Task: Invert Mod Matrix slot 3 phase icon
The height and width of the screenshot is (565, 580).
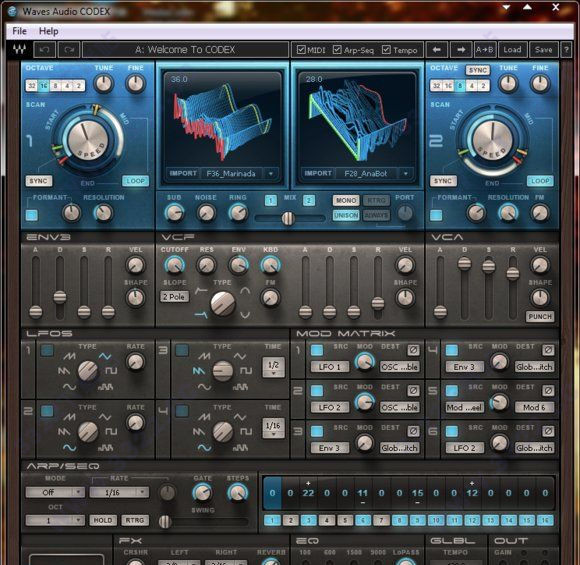Action: point(413,431)
